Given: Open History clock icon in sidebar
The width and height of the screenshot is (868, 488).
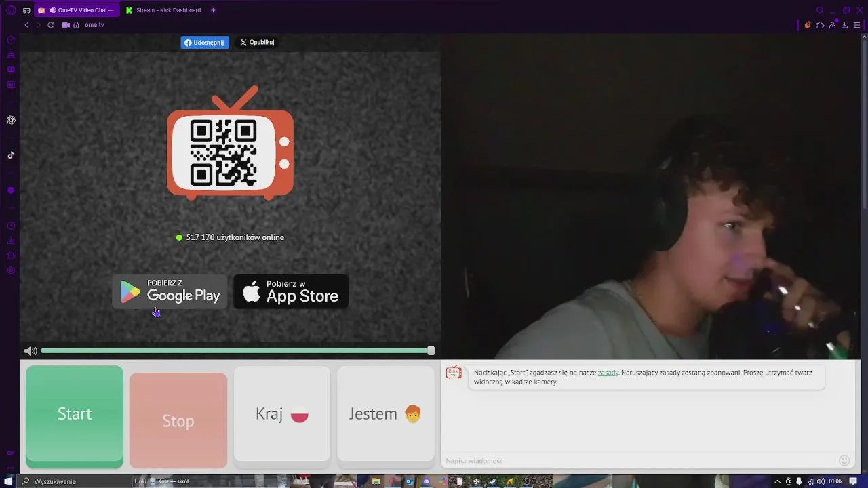Looking at the screenshot, I should (x=11, y=226).
